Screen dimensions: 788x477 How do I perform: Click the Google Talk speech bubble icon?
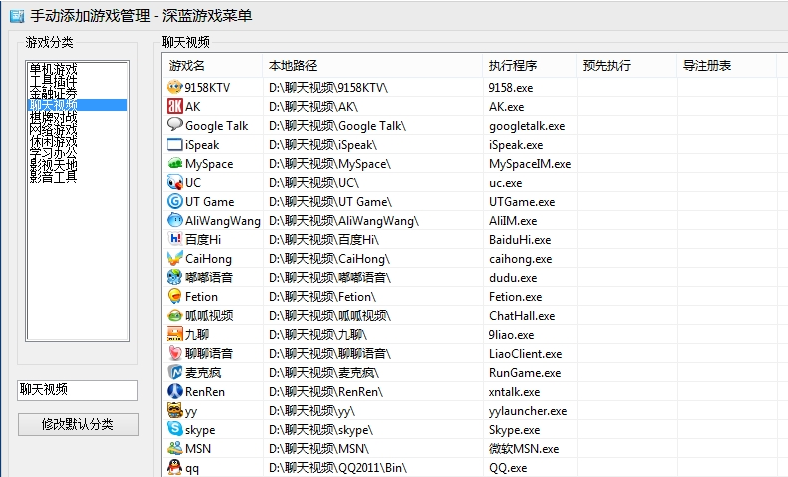point(174,125)
